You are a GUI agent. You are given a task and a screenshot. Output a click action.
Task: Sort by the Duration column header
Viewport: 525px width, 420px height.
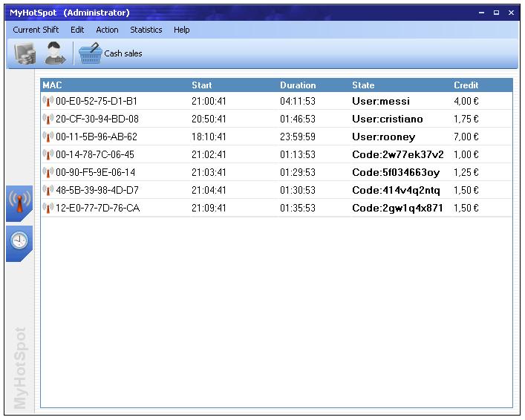point(298,85)
